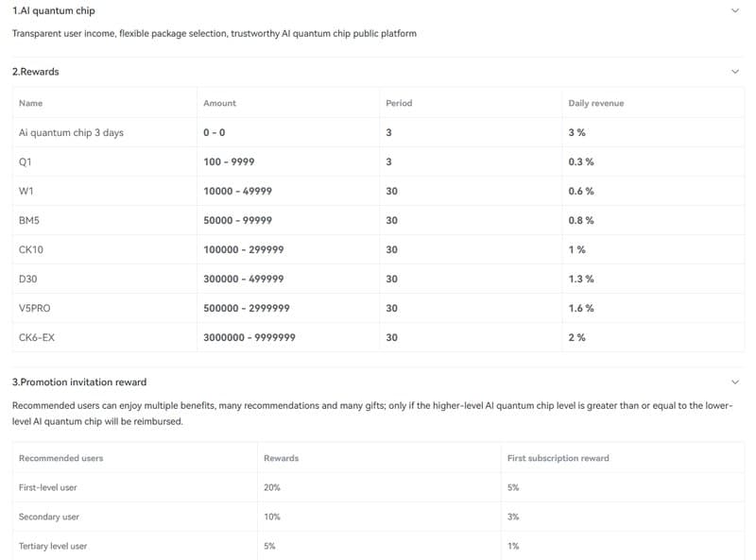Collapse the Promotion invitation reward chevron
Viewport: 756px width, 560px height.
point(735,382)
